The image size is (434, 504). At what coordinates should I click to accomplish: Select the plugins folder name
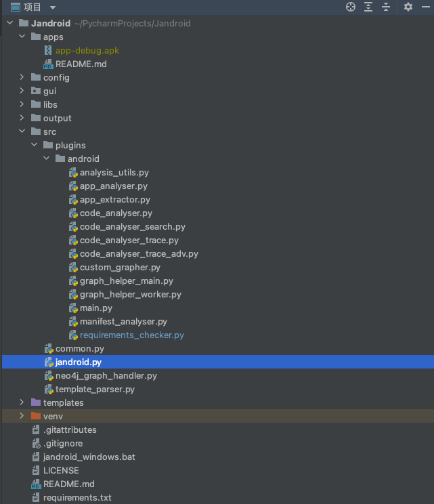pyautogui.click(x=70, y=145)
